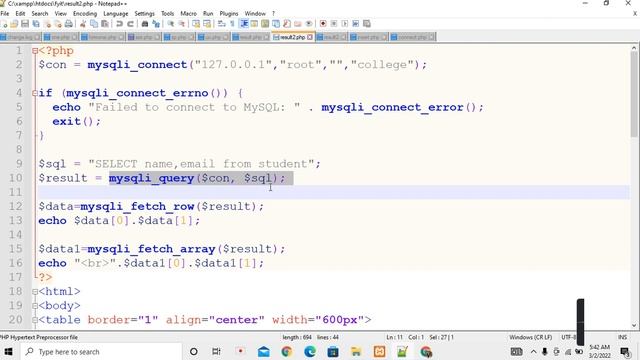640x360 pixels.
Task: Open the Plugins menu
Action: [x=229, y=13]
